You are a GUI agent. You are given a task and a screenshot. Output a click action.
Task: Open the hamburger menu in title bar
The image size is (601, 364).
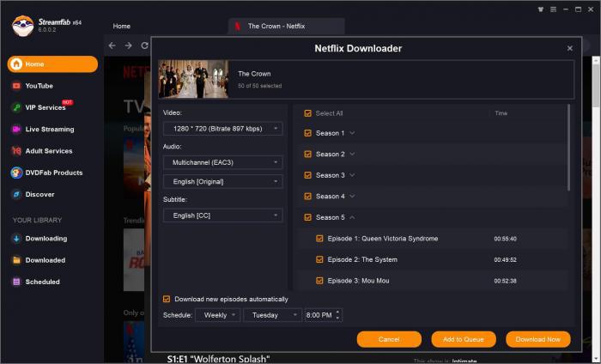coord(553,9)
